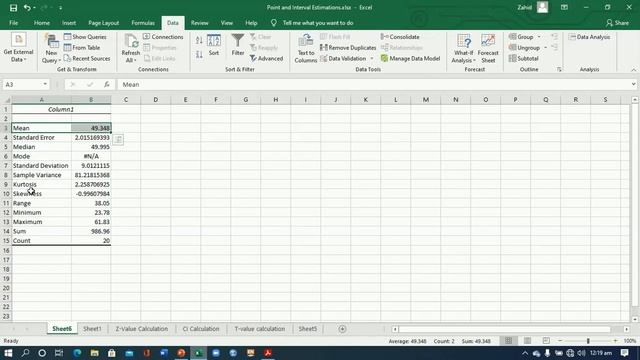Viewport: 640px width, 360px height.
Task: Switch to Page Break Preview
Action: point(546,341)
